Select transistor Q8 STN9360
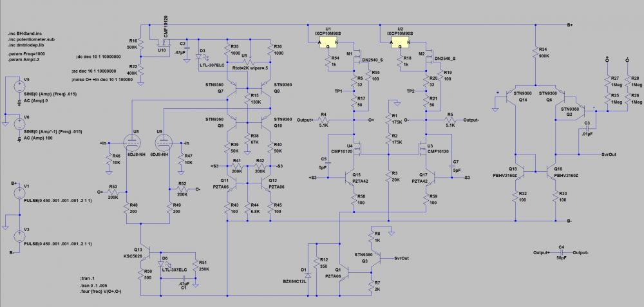This screenshot has height=307, width=644. pyautogui.click(x=266, y=89)
